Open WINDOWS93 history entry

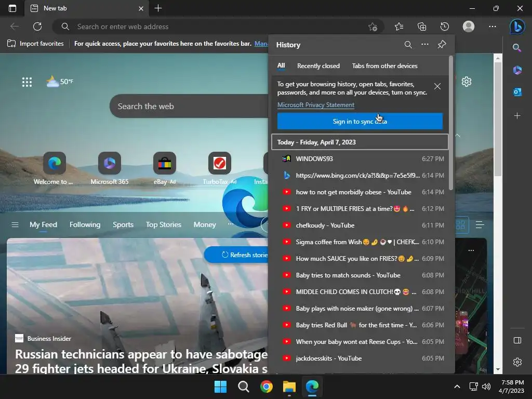coord(360,159)
